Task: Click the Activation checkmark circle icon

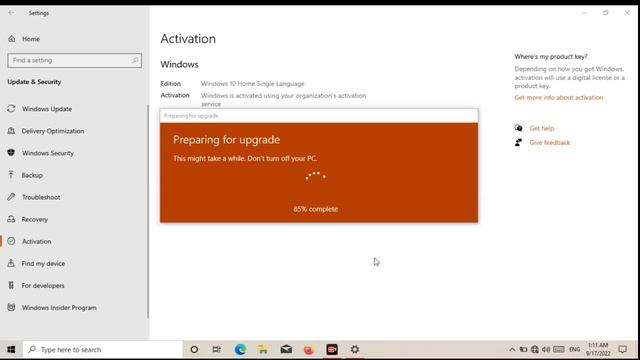Action: pos(11,241)
